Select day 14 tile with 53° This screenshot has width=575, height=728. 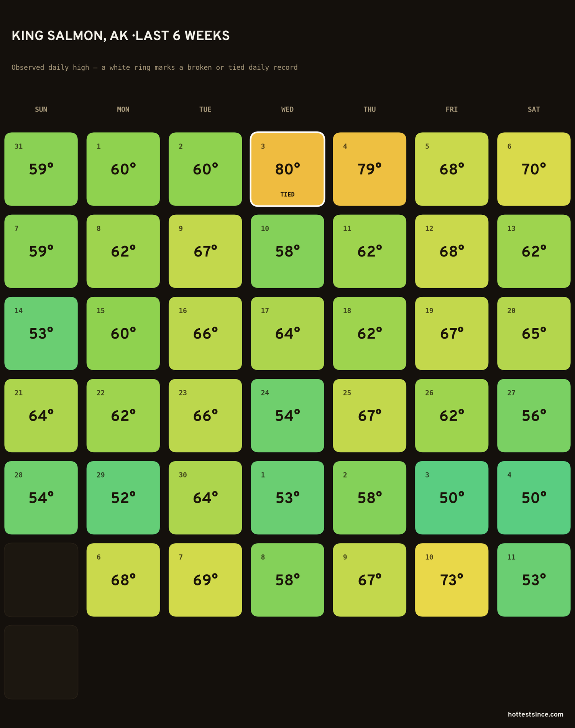41,334
